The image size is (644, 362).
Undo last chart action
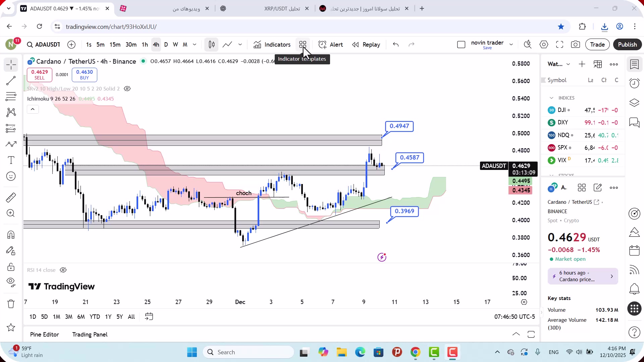click(x=396, y=45)
